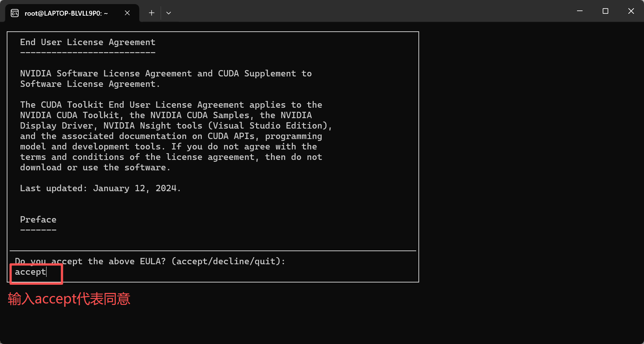Expand the terminal profiles dropdown chevron
The image size is (644, 344).
coord(169,13)
